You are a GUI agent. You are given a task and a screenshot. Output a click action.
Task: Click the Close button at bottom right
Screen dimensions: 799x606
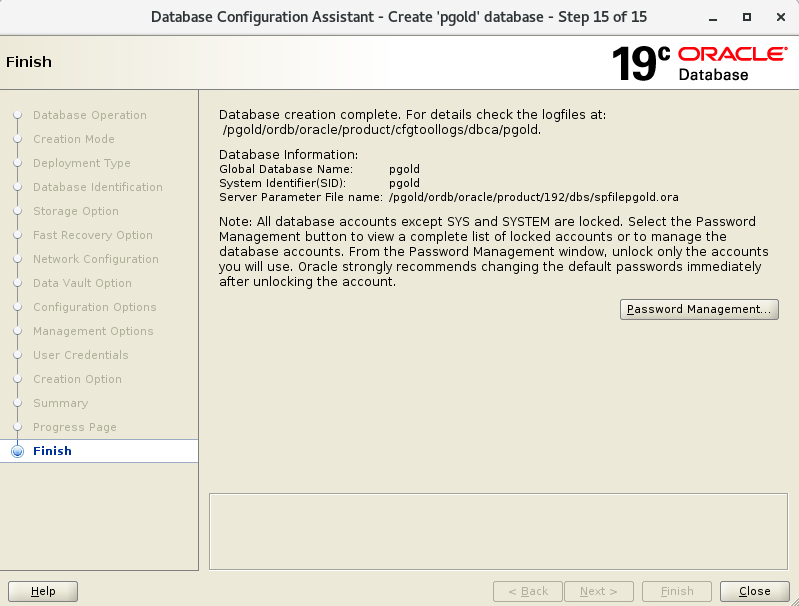pos(754,591)
